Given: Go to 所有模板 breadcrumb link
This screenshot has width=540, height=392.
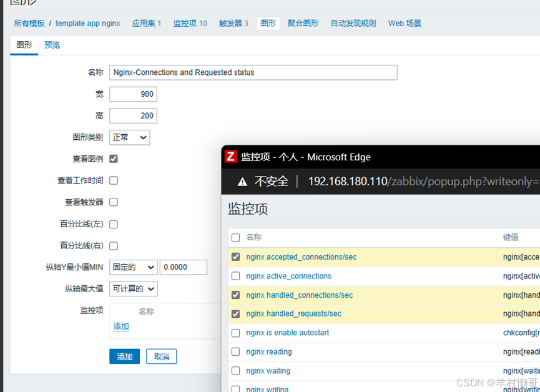Looking at the screenshot, I should pyautogui.click(x=29, y=24).
